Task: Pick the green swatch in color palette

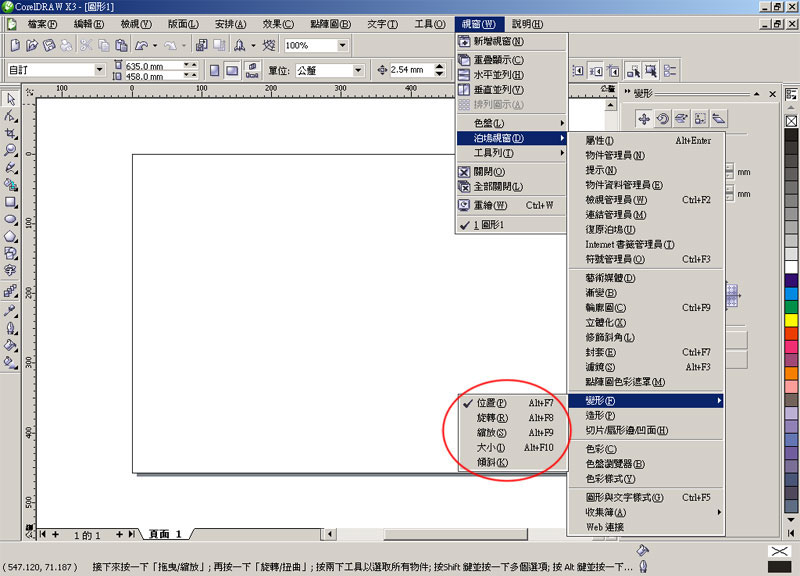Action: click(x=791, y=307)
